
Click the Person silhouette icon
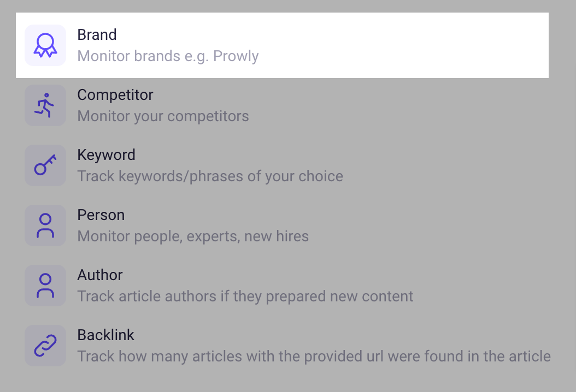45,225
